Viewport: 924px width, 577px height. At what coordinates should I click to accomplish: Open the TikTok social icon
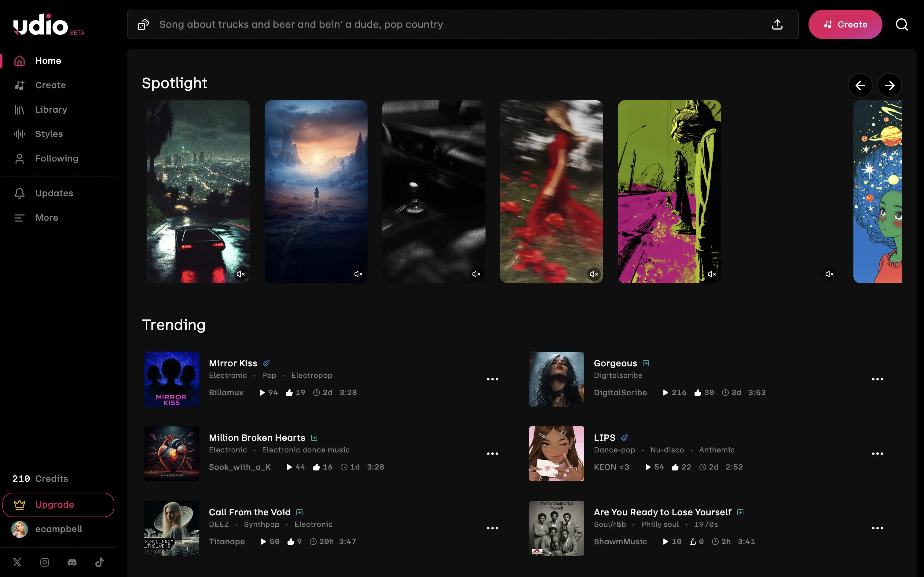point(99,562)
